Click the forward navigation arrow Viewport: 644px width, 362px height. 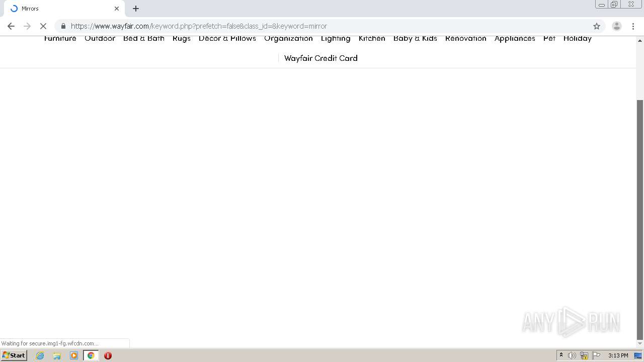[27, 26]
